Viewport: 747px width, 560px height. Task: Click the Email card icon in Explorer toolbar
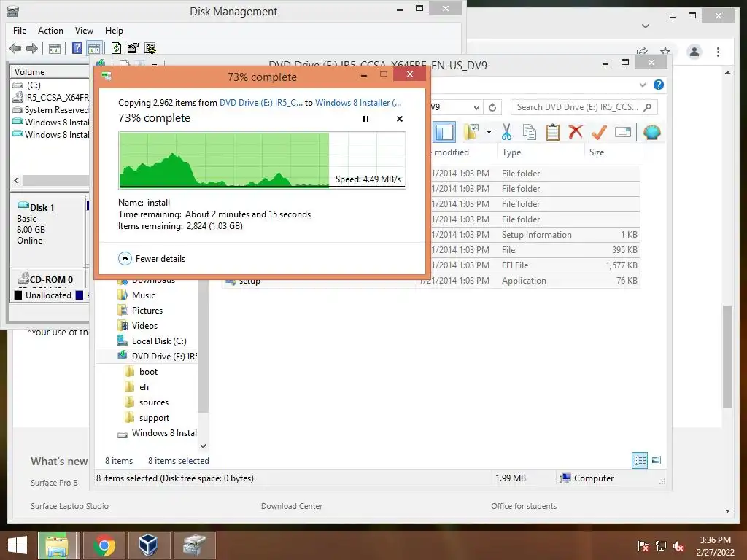tap(623, 132)
